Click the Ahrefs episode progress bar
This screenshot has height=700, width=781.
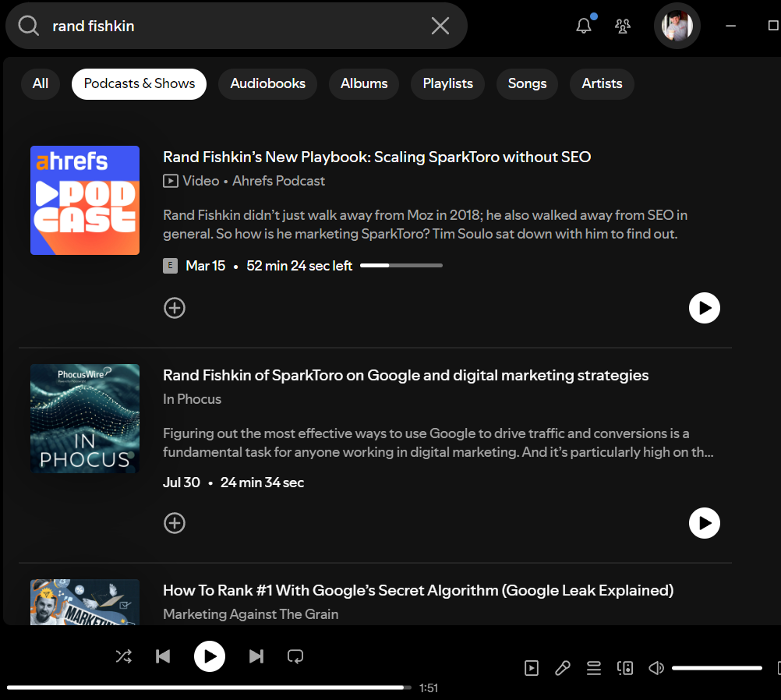pyautogui.click(x=401, y=266)
